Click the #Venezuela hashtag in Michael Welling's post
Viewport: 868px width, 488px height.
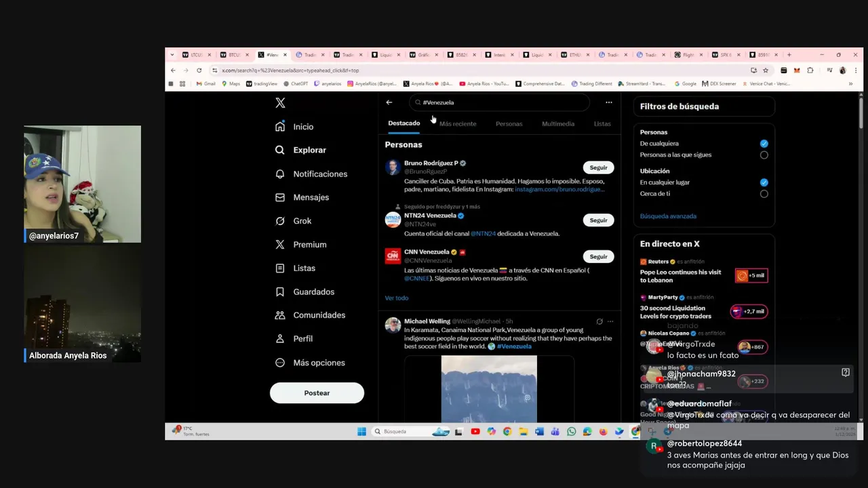coord(514,346)
